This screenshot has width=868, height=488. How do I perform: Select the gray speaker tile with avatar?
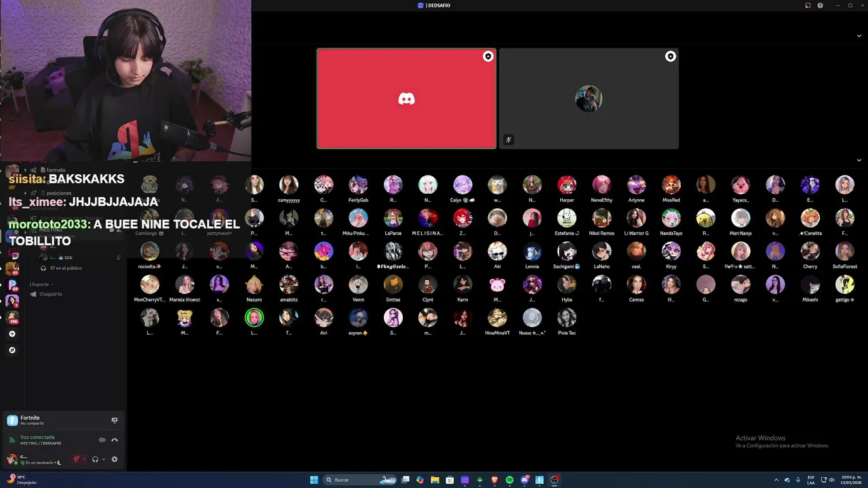(589, 98)
